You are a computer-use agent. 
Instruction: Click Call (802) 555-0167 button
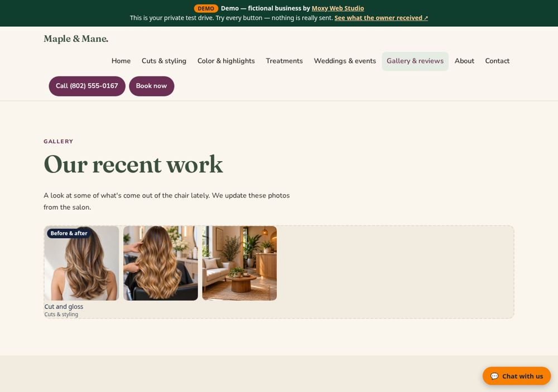pyautogui.click(x=87, y=86)
